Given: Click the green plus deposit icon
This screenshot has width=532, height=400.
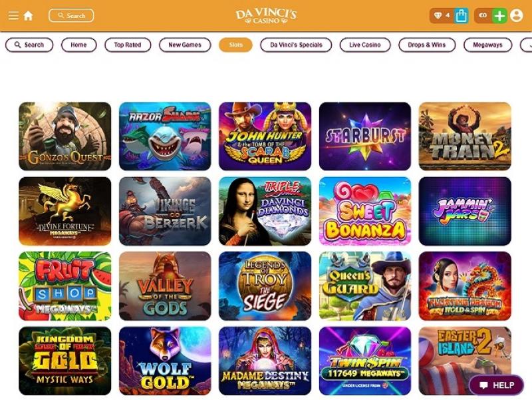Looking at the screenshot, I should [x=499, y=15].
